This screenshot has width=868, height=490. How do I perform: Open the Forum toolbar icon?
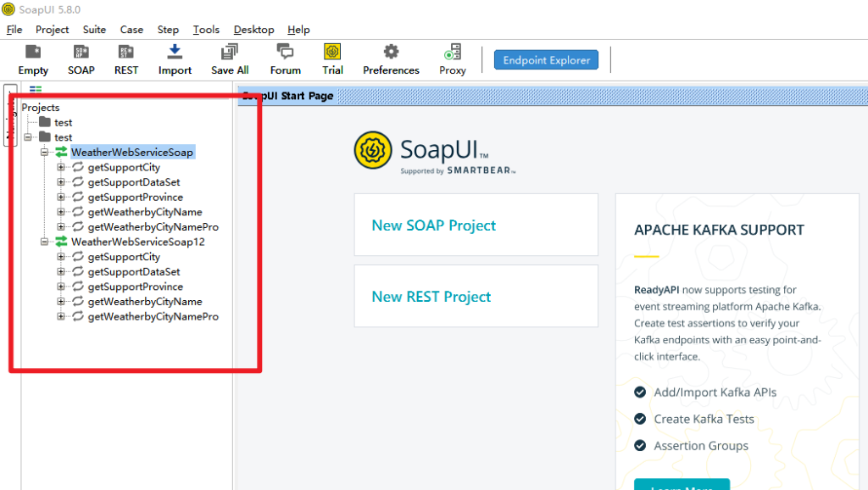285,53
